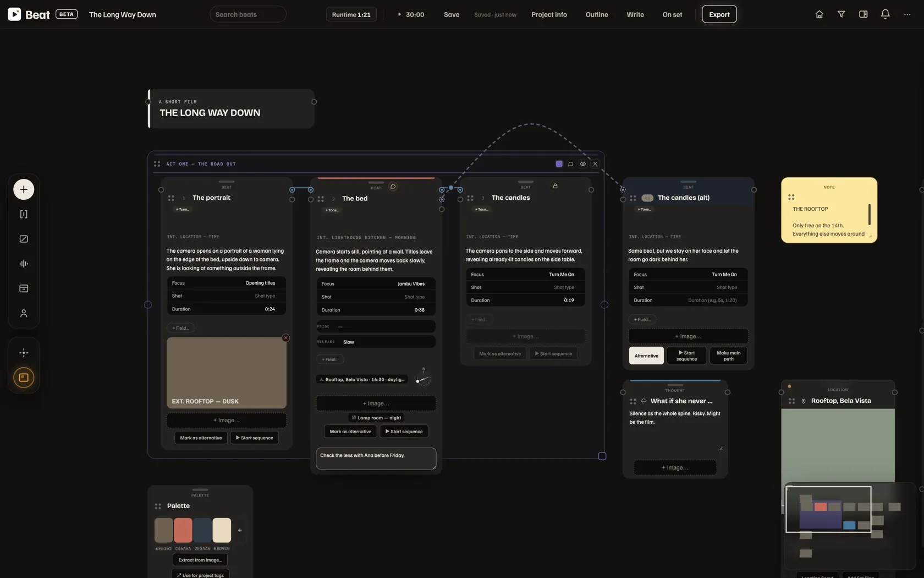Image resolution: width=924 pixels, height=578 pixels.
Task: Select the bracket tool in left toolbar
Action: [24, 214]
